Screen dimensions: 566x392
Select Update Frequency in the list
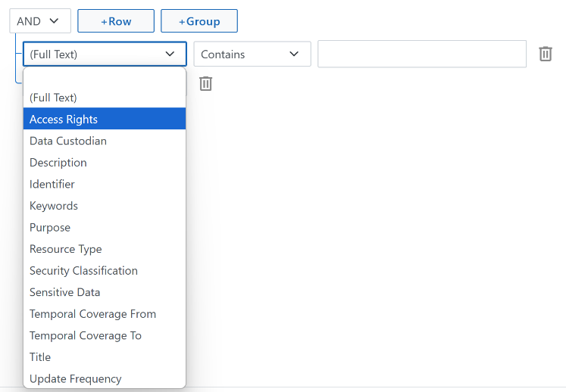[x=105, y=378]
